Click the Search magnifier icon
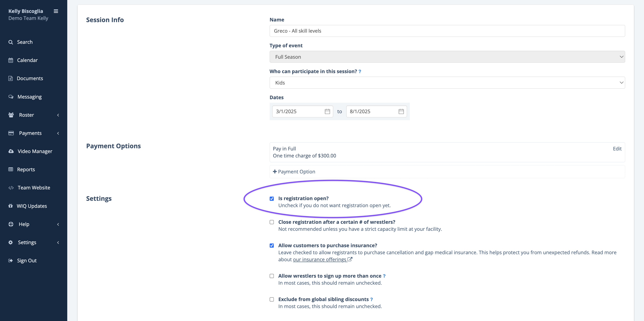The height and width of the screenshot is (321, 644). [x=11, y=42]
